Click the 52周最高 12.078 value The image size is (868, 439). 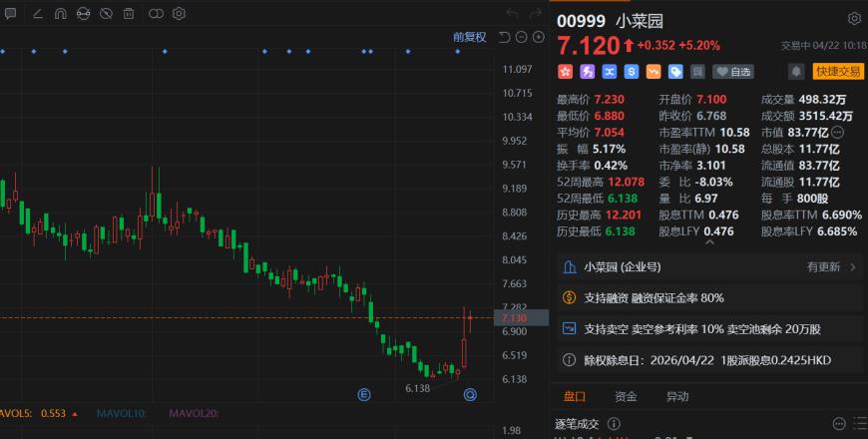[x=627, y=182]
